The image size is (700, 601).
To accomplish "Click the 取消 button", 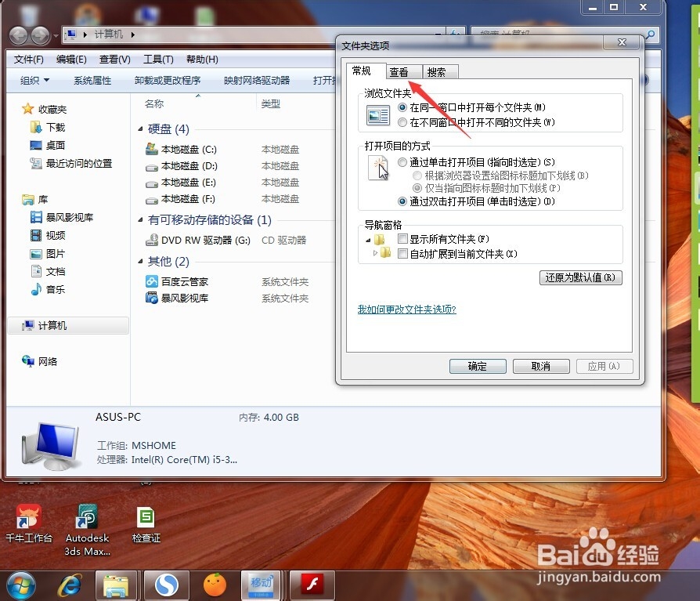I will click(541, 367).
